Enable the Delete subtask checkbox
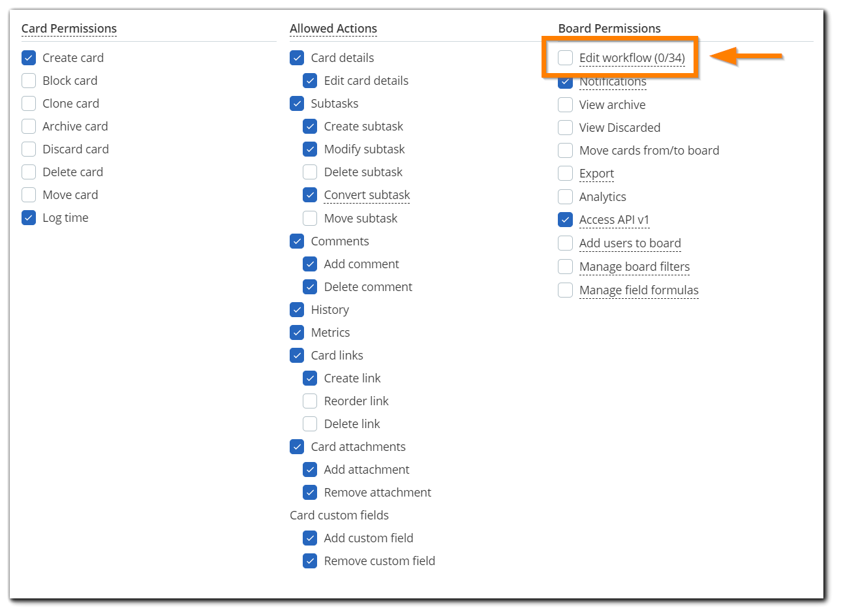This screenshot has width=841, height=616. [310, 172]
